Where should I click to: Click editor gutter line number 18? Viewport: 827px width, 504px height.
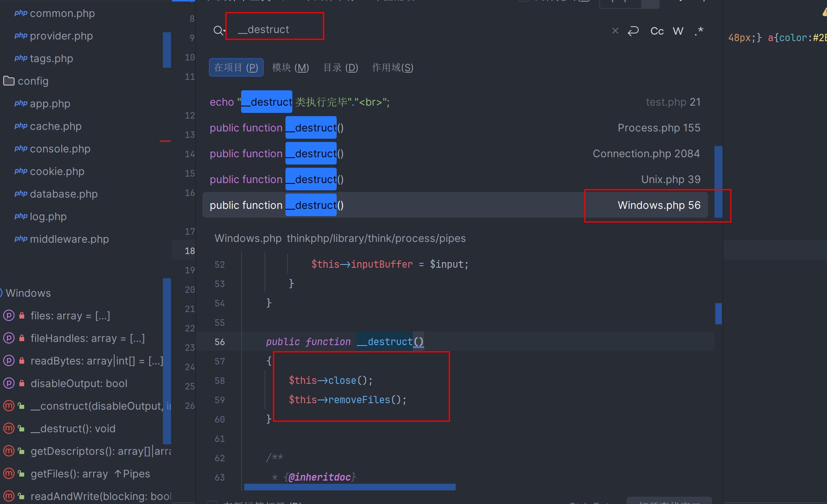pyautogui.click(x=190, y=251)
